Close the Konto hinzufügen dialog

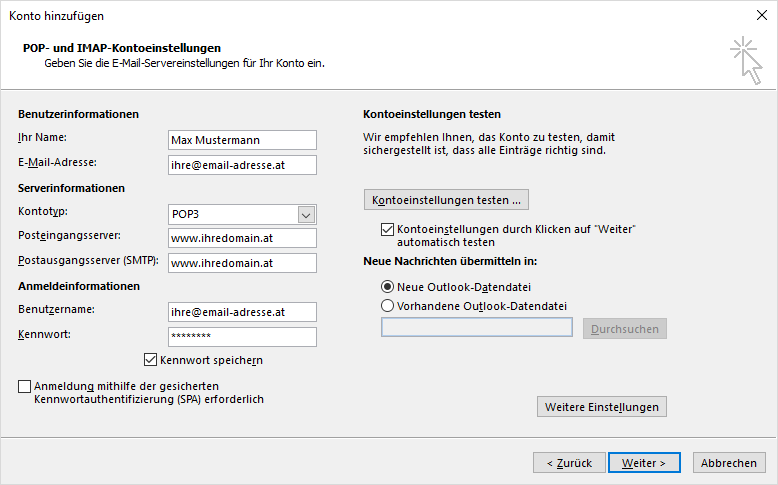[x=762, y=15]
